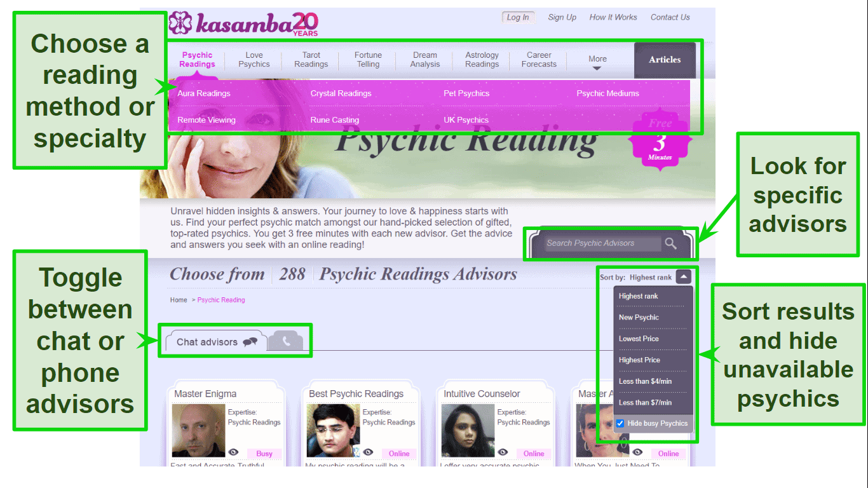The width and height of the screenshot is (868, 488).
Task: Click the Log In button
Action: pyautogui.click(x=518, y=17)
